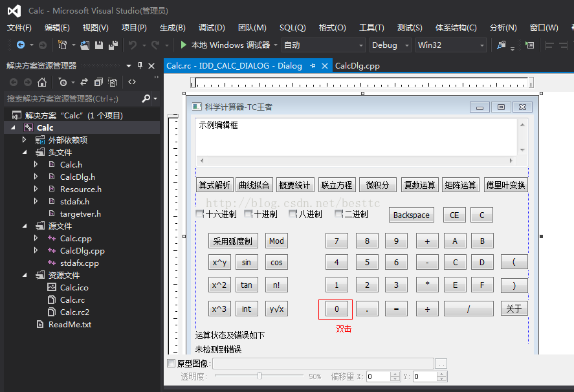574x392 pixels.
Task: Open the 生成(B) menu
Action: (172, 28)
